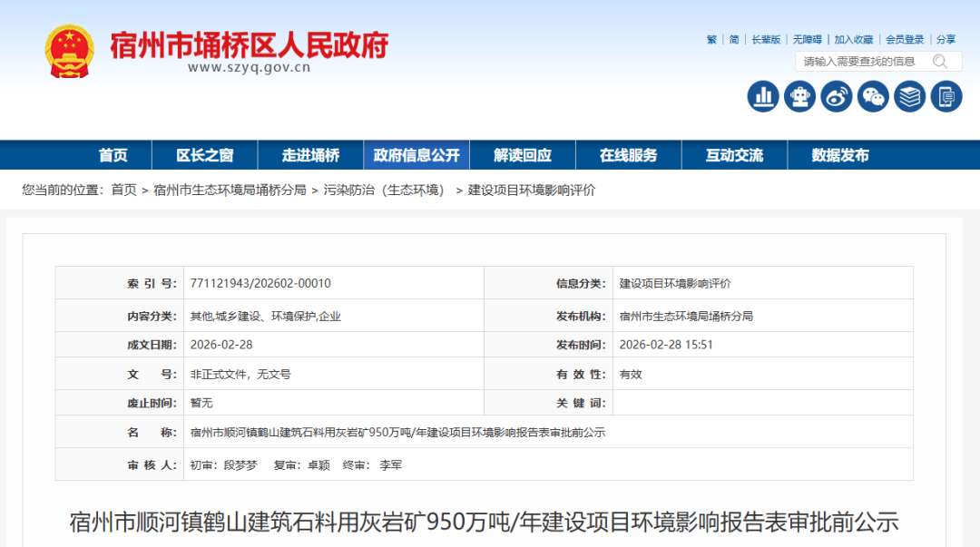Click the bar chart statistics icon
The image size is (980, 547).
coord(763,95)
